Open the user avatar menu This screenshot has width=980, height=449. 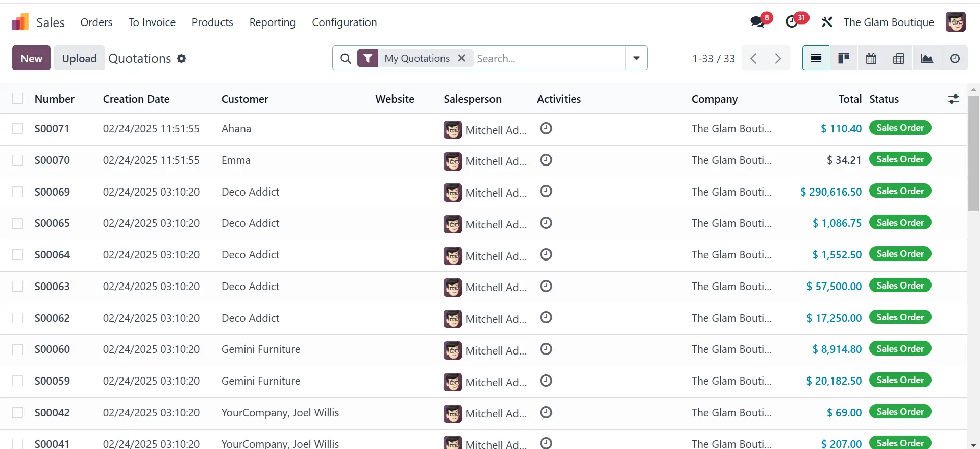click(955, 22)
